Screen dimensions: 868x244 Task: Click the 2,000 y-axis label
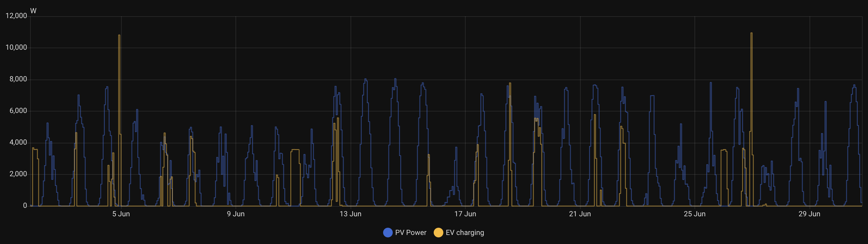(18, 174)
